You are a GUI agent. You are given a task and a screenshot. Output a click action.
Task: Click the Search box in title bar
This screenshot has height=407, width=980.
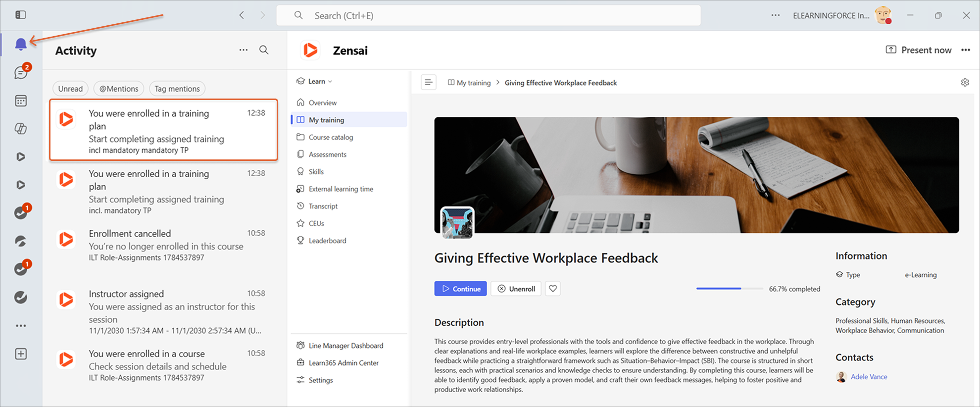[x=489, y=15]
